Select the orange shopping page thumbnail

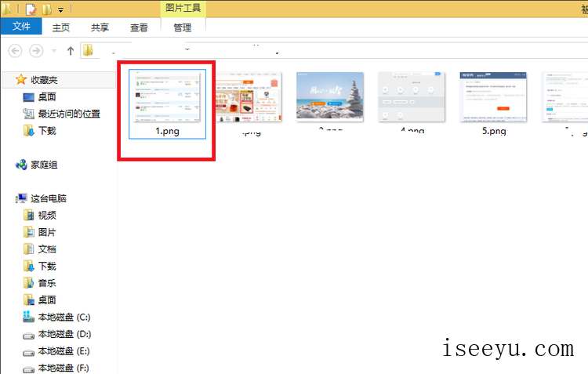[249, 96]
